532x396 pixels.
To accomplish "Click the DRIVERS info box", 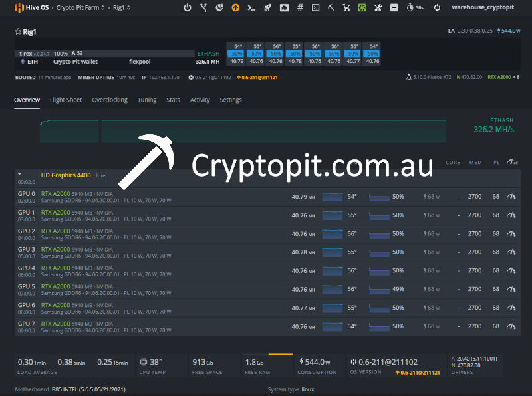I will (x=475, y=365).
